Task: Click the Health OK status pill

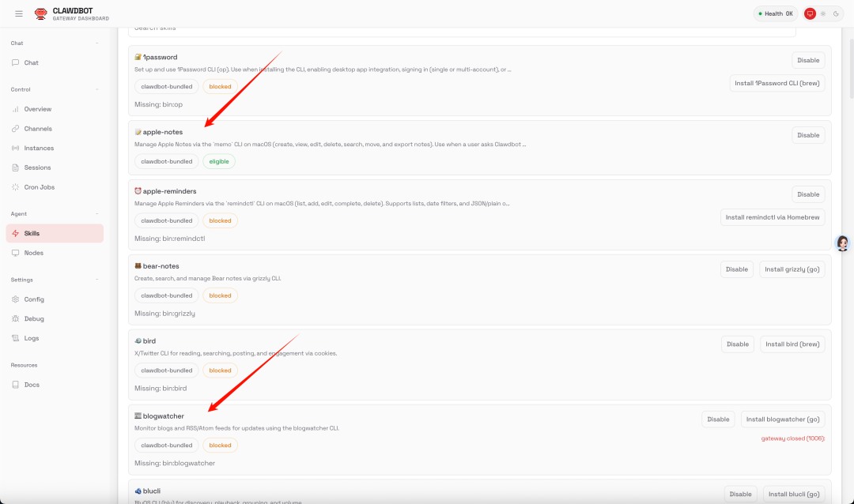Action: click(776, 13)
